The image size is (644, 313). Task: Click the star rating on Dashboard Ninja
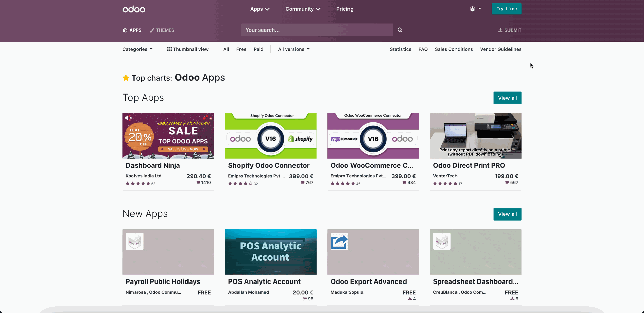tap(138, 183)
